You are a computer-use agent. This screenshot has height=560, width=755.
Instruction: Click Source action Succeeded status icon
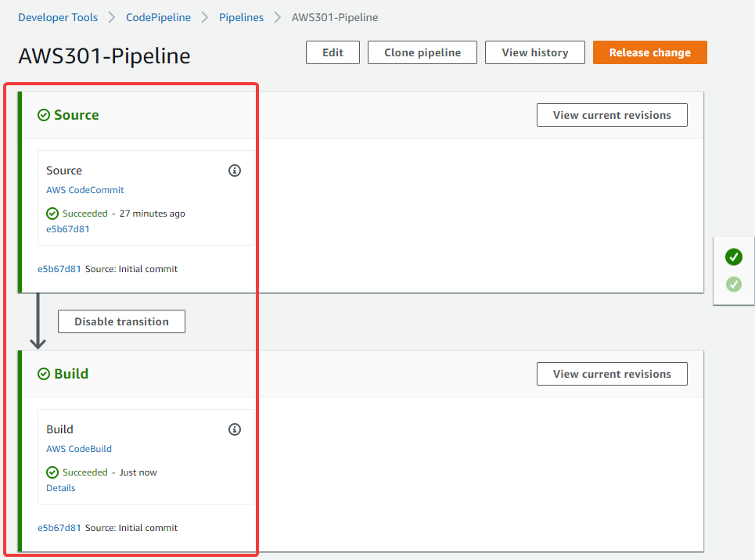(52, 214)
